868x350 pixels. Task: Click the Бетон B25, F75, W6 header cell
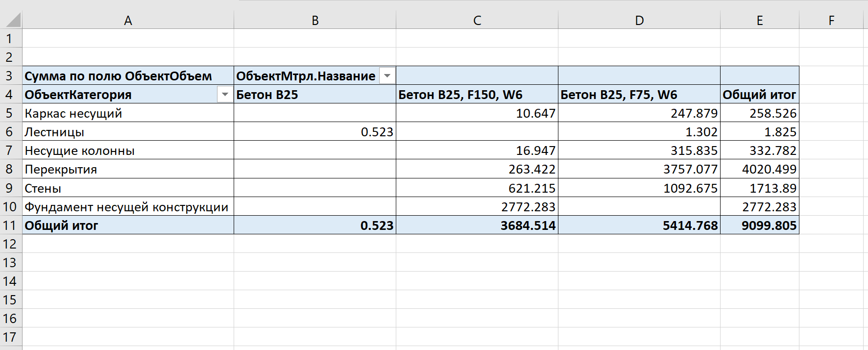pyautogui.click(x=619, y=95)
